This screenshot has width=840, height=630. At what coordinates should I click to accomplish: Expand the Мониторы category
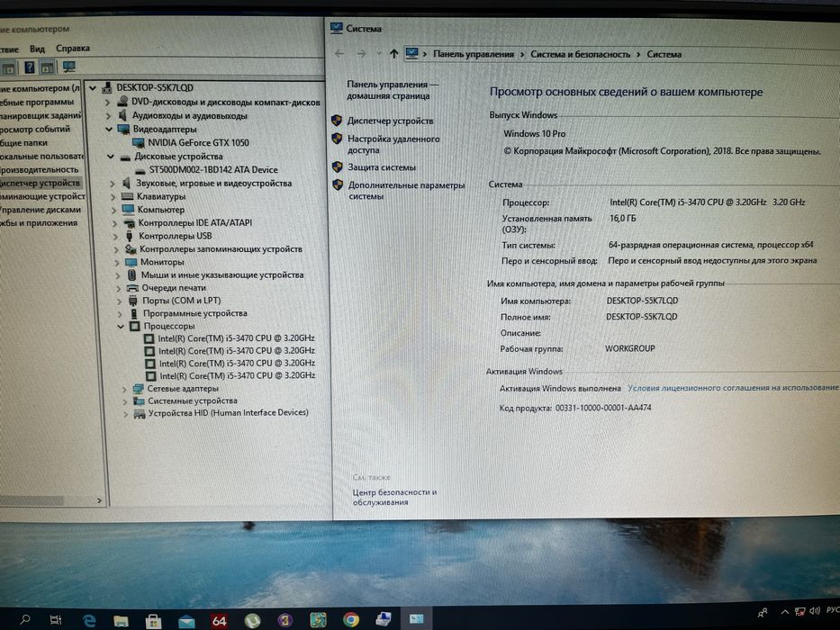click(116, 262)
